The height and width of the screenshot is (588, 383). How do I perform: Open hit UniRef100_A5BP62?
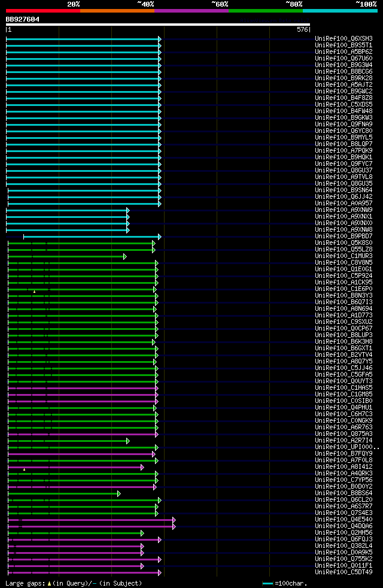344,51
